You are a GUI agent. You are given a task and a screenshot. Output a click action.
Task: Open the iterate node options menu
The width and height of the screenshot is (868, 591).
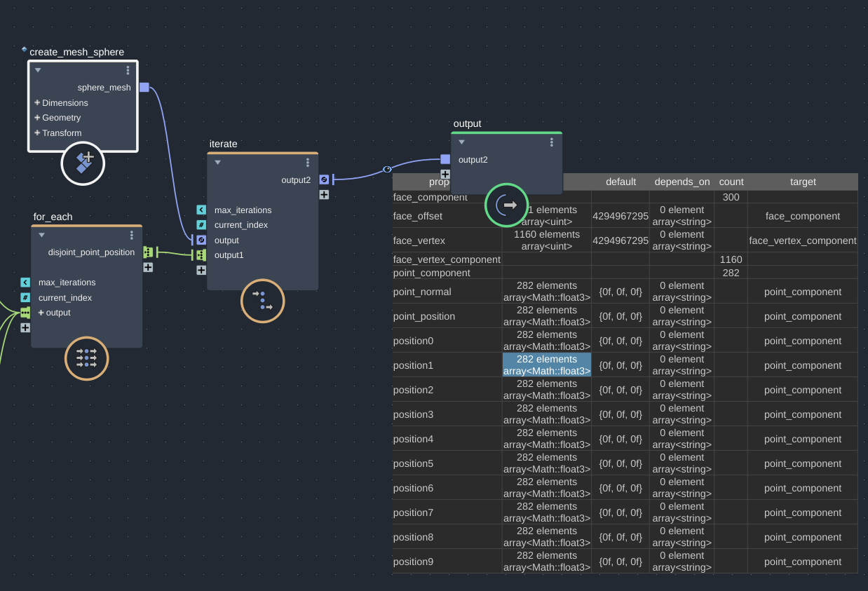click(x=308, y=162)
